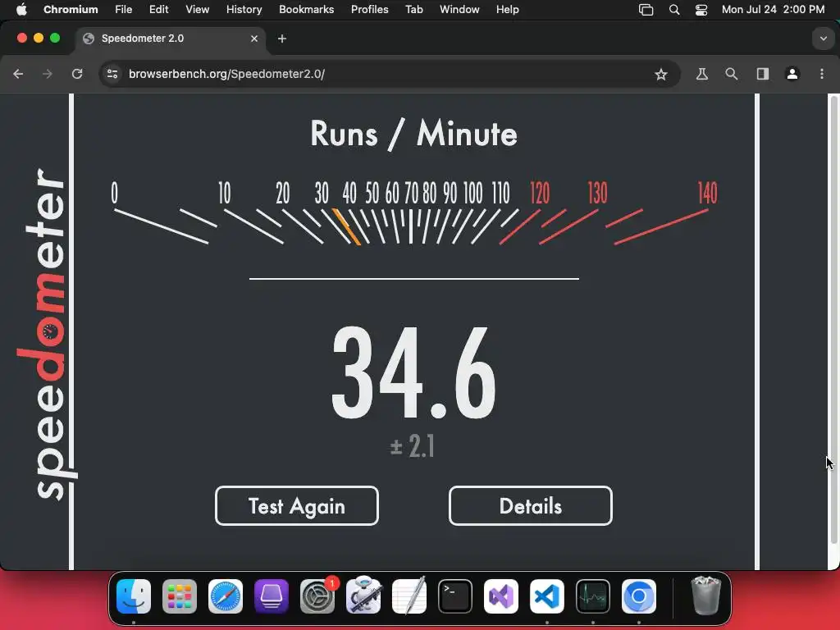840x630 pixels.
Task: Reload the Speedometer page
Action: 77,74
